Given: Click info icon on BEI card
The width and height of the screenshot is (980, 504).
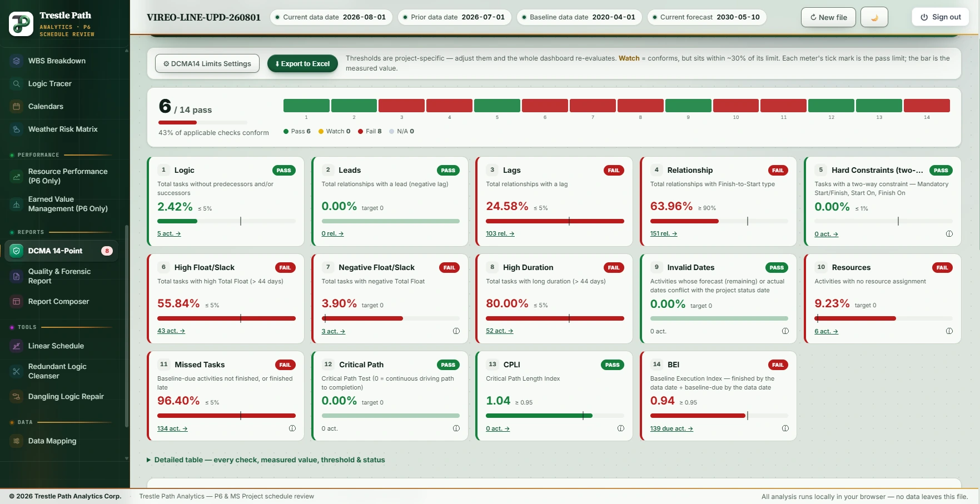Looking at the screenshot, I should pos(785,428).
